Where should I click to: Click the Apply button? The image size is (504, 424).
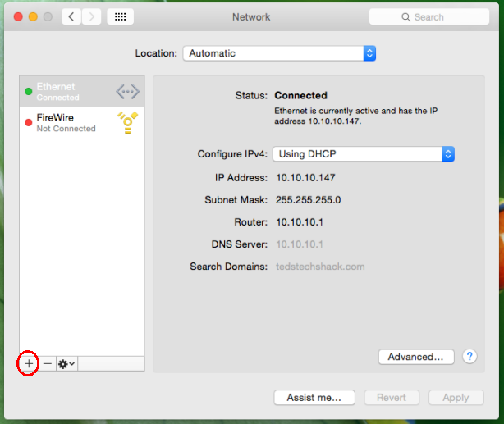(456, 398)
